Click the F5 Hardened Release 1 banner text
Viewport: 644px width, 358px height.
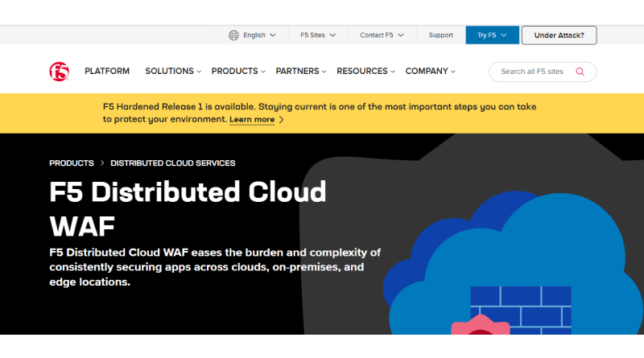(x=320, y=113)
